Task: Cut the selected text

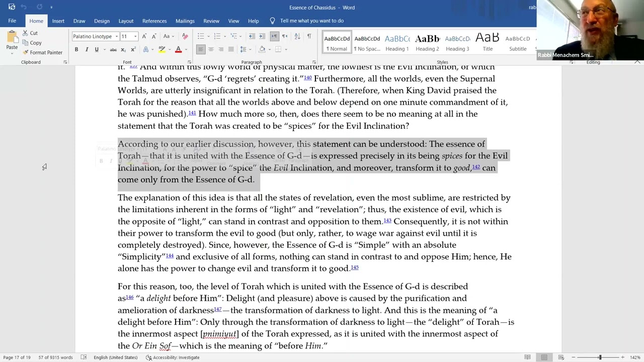Action: [30, 33]
